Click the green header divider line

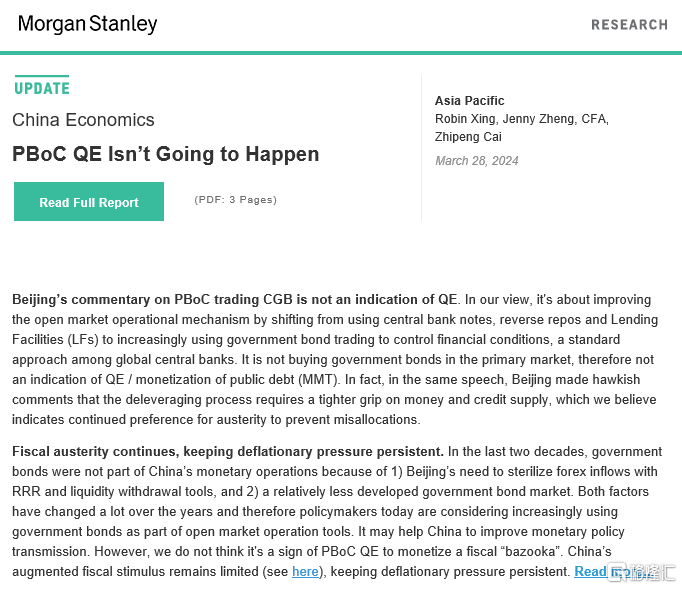[341, 53]
